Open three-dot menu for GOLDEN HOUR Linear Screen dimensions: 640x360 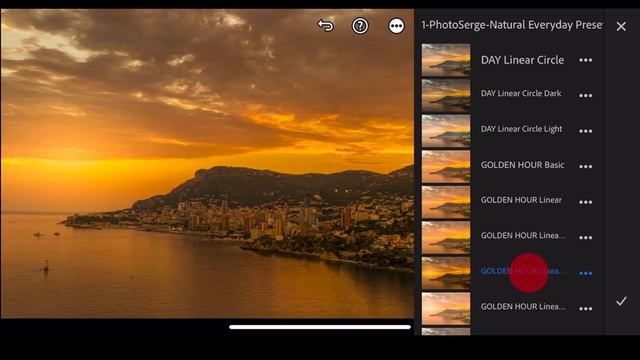585,202
